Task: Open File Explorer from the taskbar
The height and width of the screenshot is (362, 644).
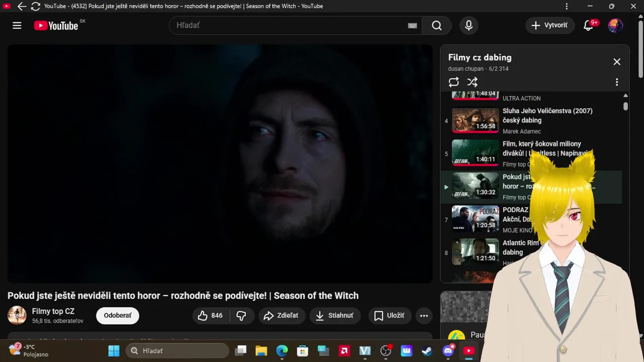Action: click(x=261, y=351)
